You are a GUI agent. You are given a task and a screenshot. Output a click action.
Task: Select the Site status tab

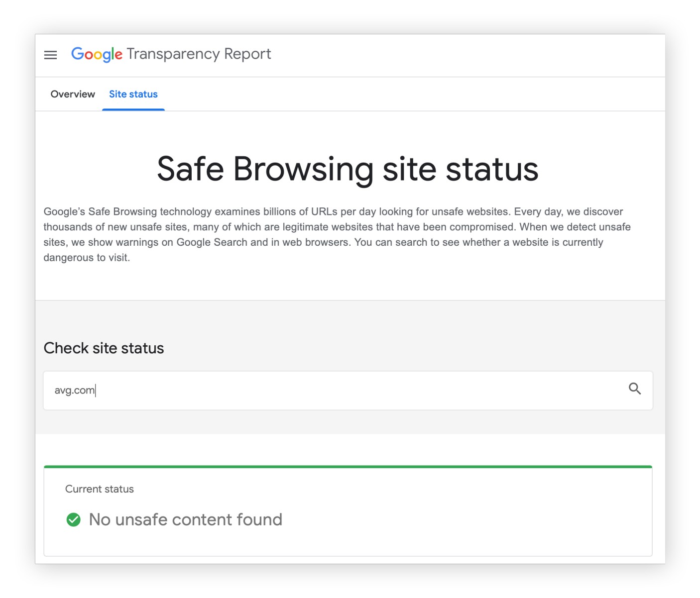(133, 94)
